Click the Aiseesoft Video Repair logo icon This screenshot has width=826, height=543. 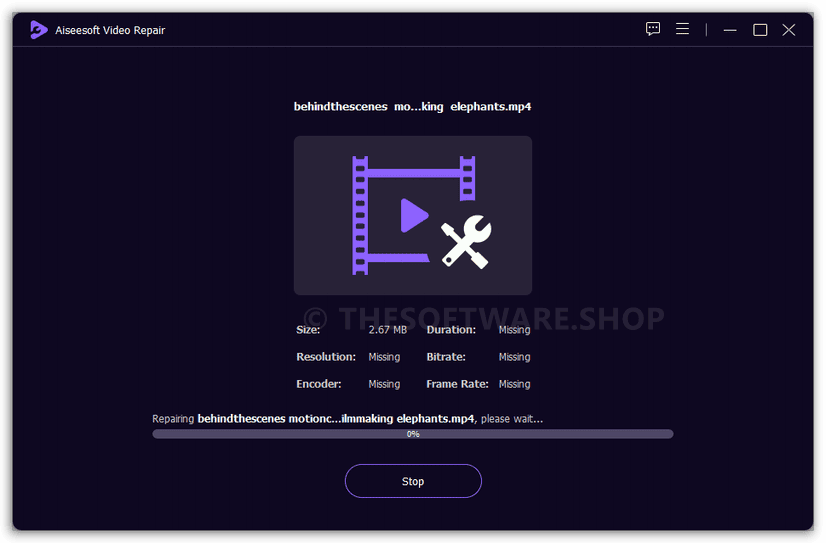point(38,30)
